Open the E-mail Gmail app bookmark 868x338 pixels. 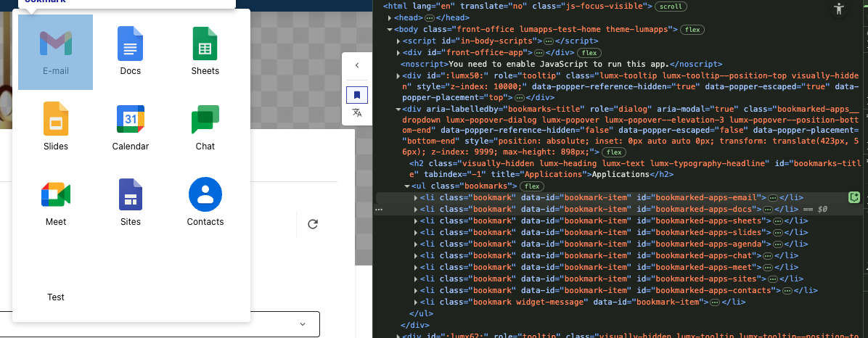click(x=55, y=52)
